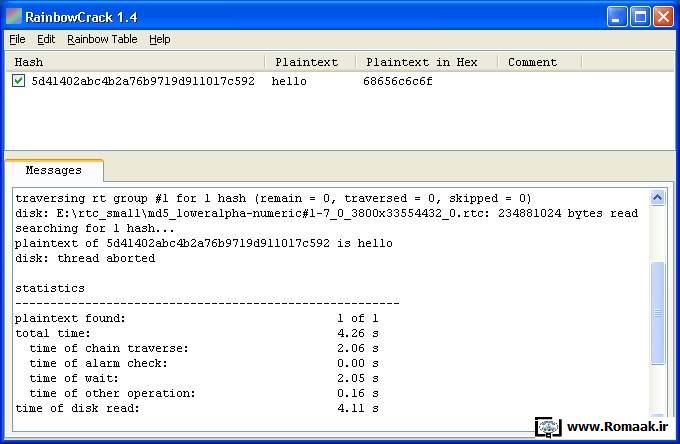
Task: Click the plaintext cell 'hello'
Action: pos(289,81)
